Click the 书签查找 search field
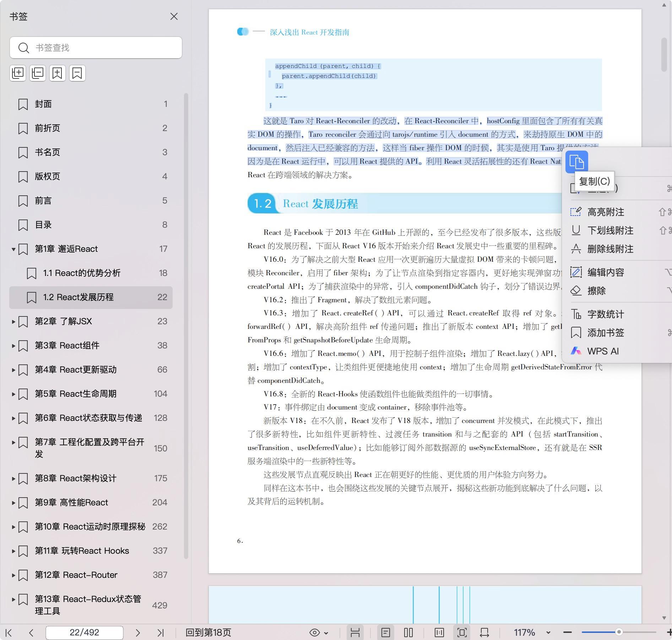 [x=103, y=48]
